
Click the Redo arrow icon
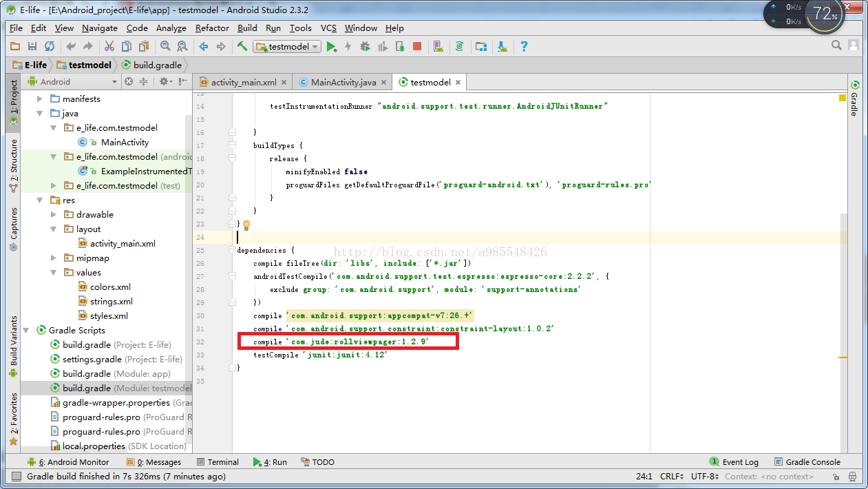(x=87, y=46)
